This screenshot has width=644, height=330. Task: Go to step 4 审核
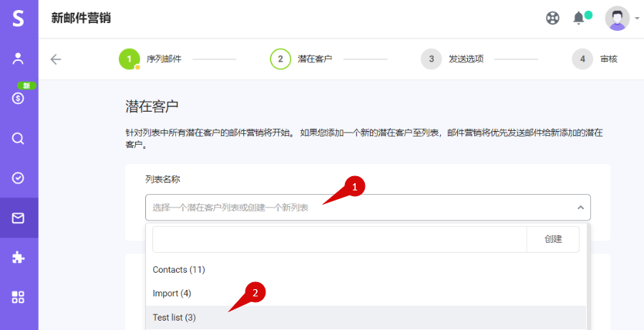pyautogui.click(x=595, y=59)
